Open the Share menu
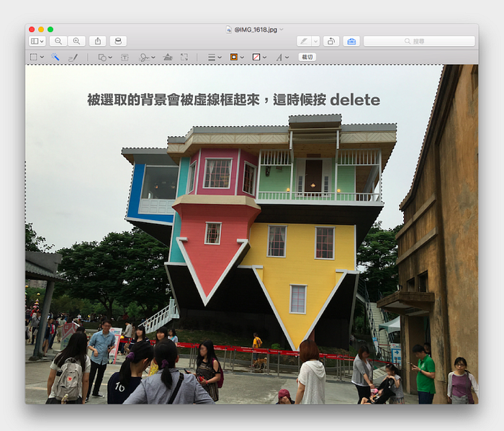Screen dimensions: 504x431 coord(98,41)
